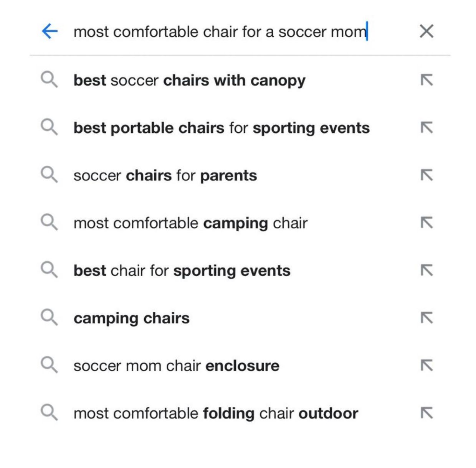Open 'best chair for sporting events' suggestion
Viewport: 476px width, 468px height.
(x=182, y=270)
